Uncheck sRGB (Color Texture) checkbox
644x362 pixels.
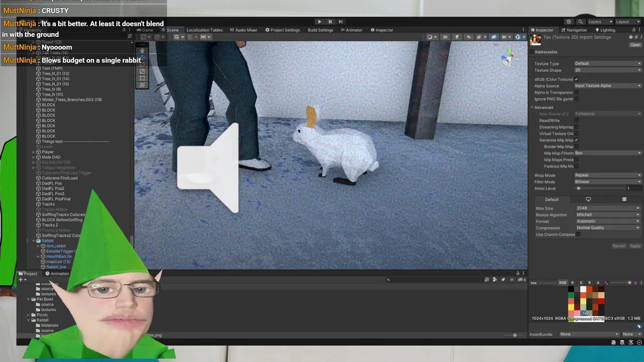(577, 79)
